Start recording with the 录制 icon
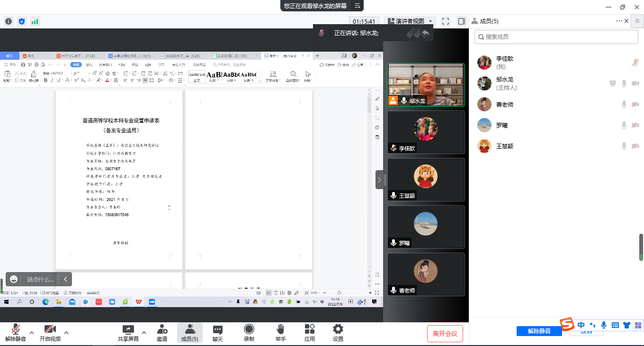Viewport: 644px width, 346px height. [249, 332]
